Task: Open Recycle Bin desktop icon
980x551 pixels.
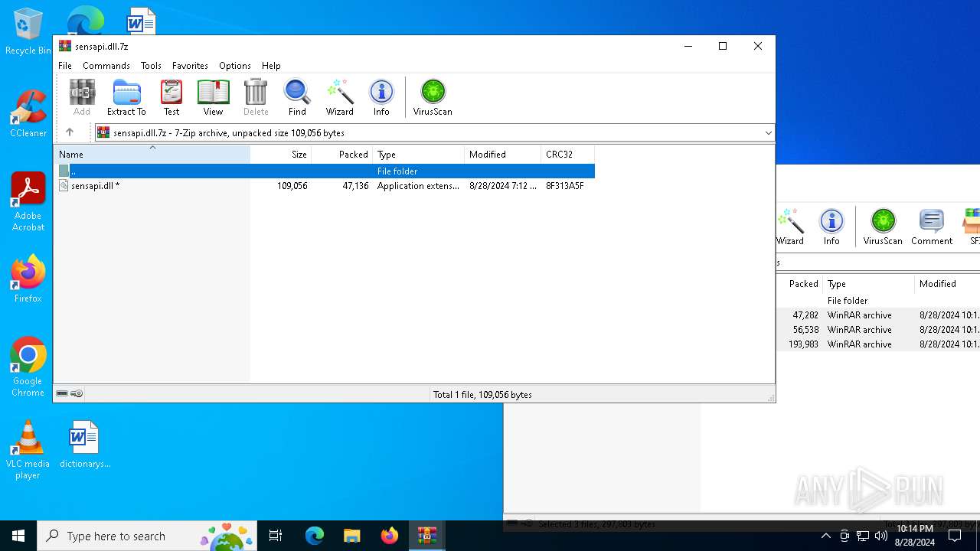Action: pos(28,31)
